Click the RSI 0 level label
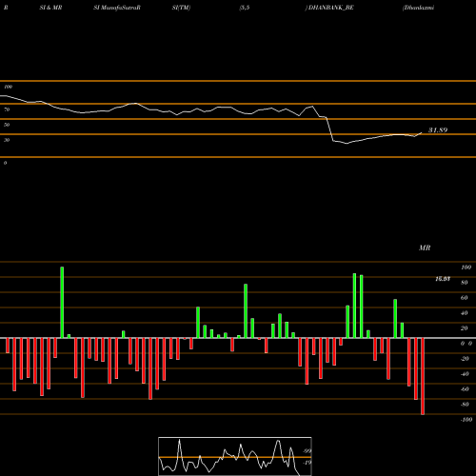 coord(5,163)
